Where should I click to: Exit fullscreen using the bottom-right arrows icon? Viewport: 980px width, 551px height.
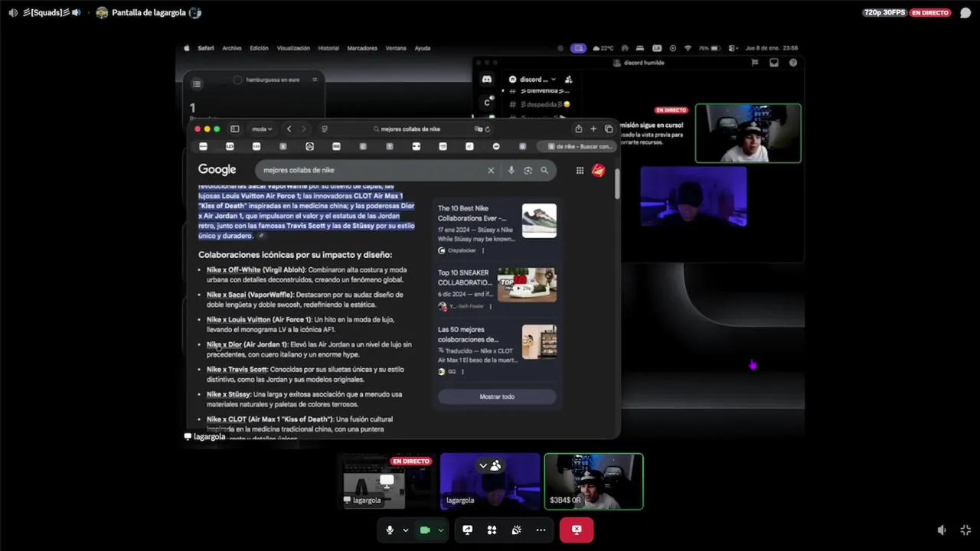click(x=965, y=530)
